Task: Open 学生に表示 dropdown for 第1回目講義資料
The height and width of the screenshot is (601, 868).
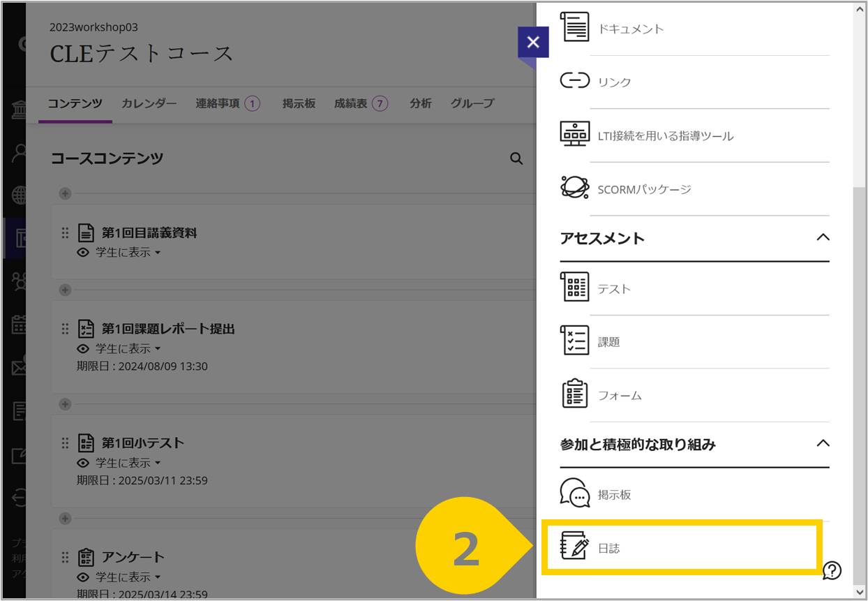Action: click(128, 253)
